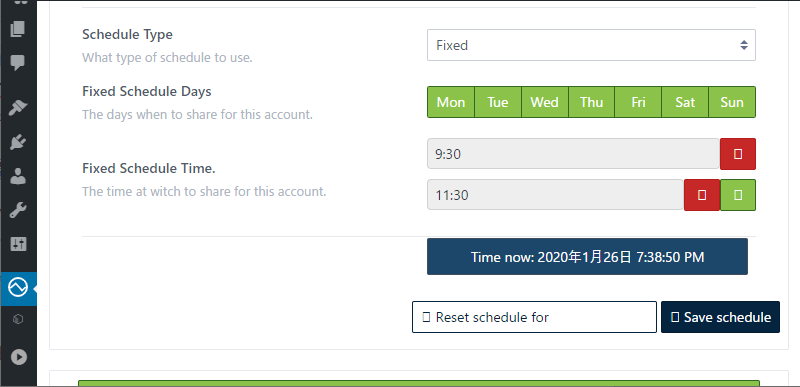Toggle Mon in fixed schedule days

point(451,102)
